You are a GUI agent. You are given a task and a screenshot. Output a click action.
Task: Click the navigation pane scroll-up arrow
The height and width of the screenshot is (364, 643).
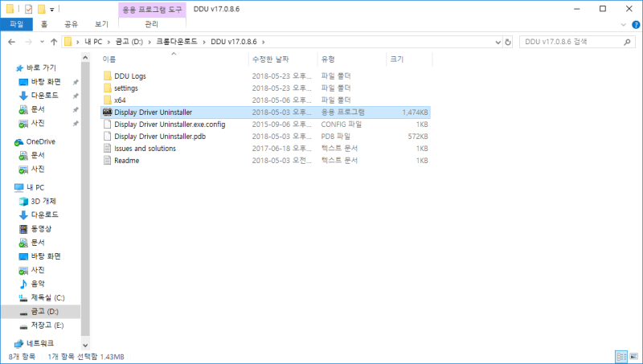point(85,58)
